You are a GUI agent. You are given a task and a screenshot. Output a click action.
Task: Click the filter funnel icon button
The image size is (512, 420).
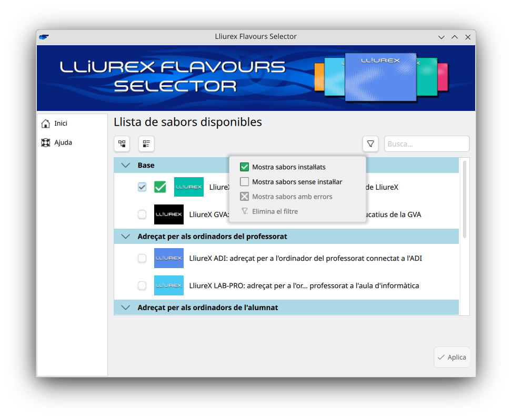point(370,144)
